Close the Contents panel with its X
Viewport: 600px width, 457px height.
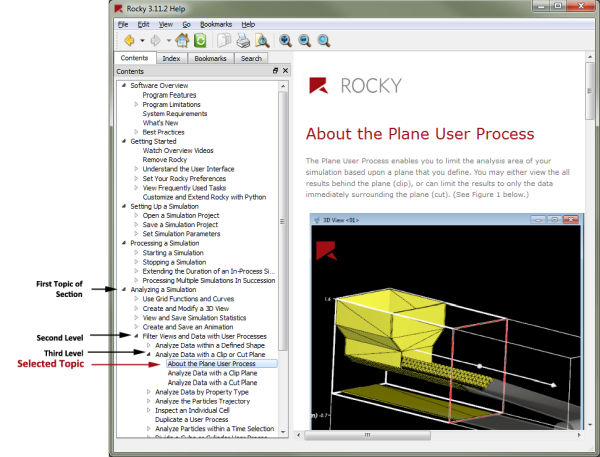[285, 72]
